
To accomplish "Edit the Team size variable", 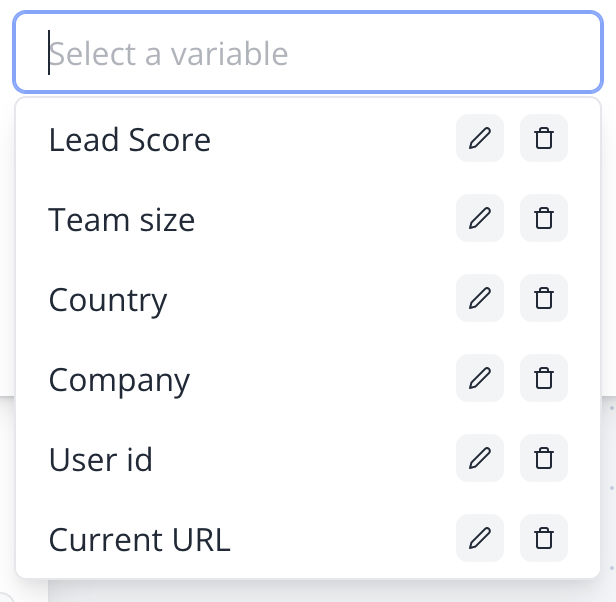I will (x=480, y=219).
